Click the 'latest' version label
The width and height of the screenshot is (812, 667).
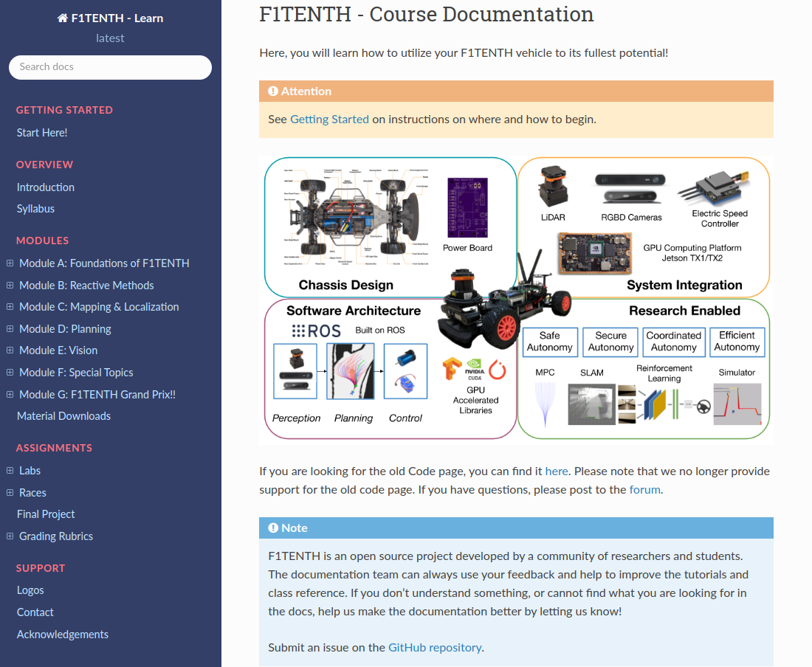(110, 38)
